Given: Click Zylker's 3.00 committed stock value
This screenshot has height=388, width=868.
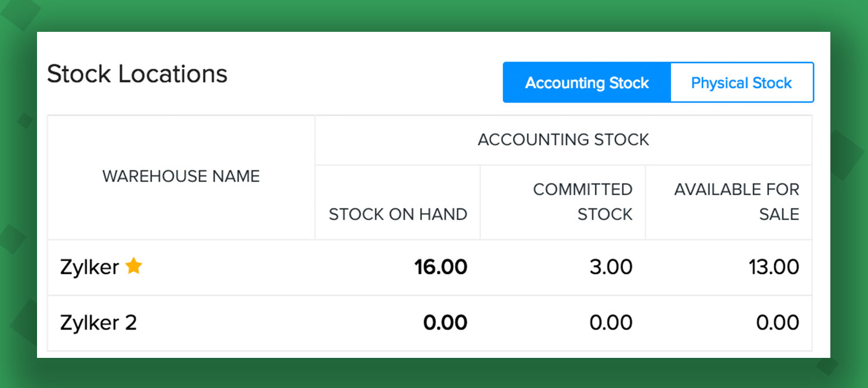Looking at the screenshot, I should pyautogui.click(x=610, y=267).
